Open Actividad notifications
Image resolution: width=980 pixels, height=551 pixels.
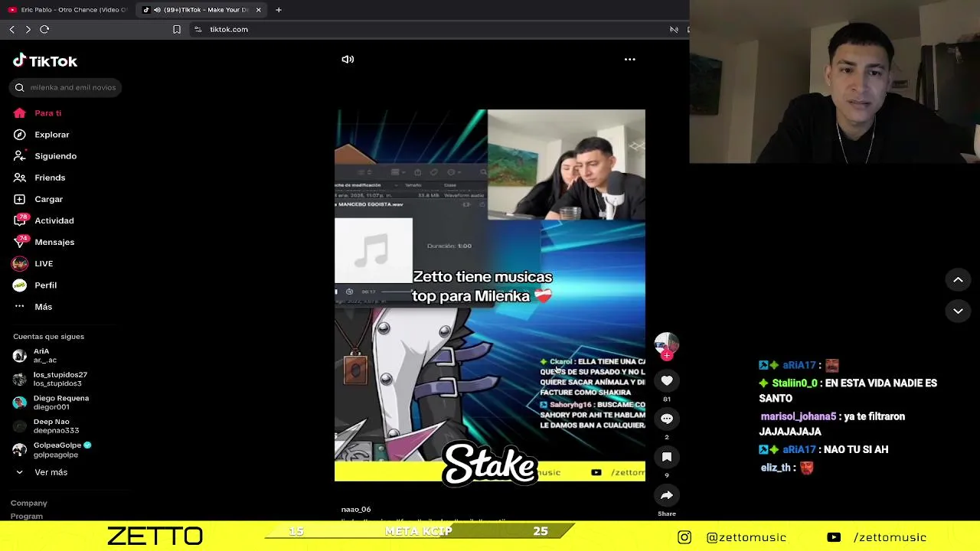(54, 220)
